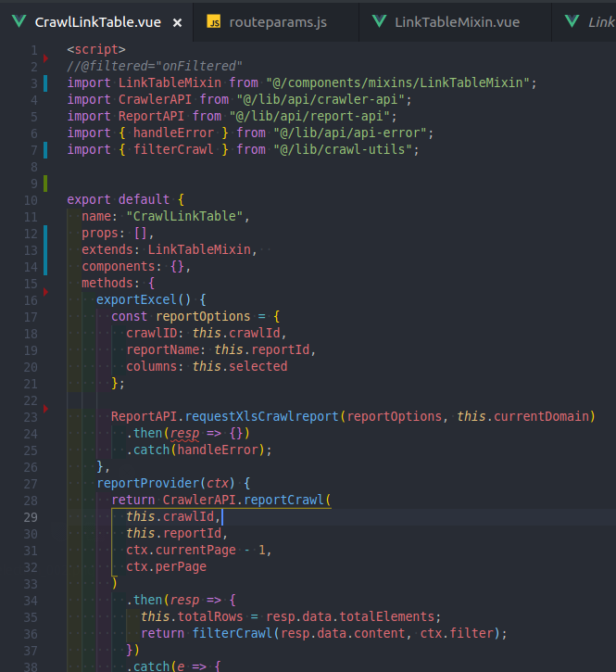Click the "CrawlLinkTable" name string

pyautogui.click(x=184, y=216)
